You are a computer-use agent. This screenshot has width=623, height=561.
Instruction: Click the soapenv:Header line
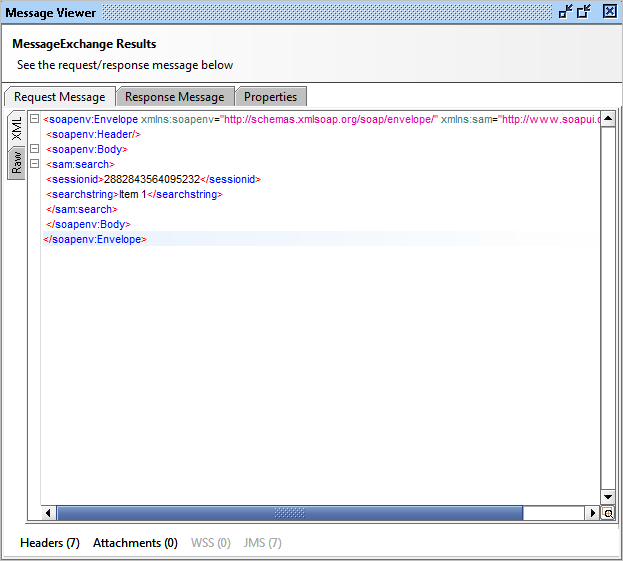pos(93,134)
